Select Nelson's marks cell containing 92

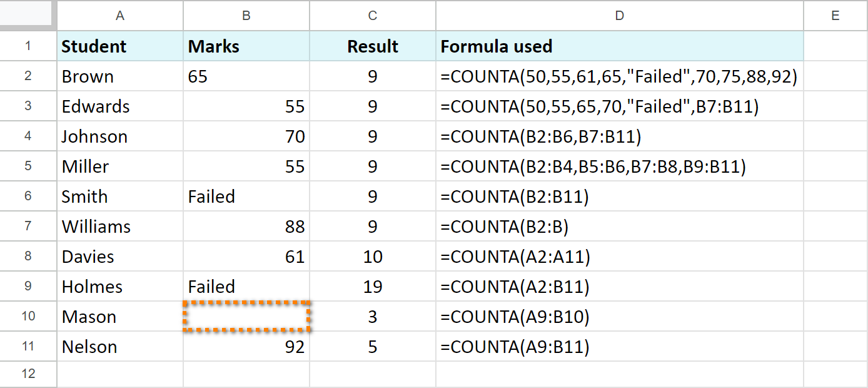click(246, 346)
